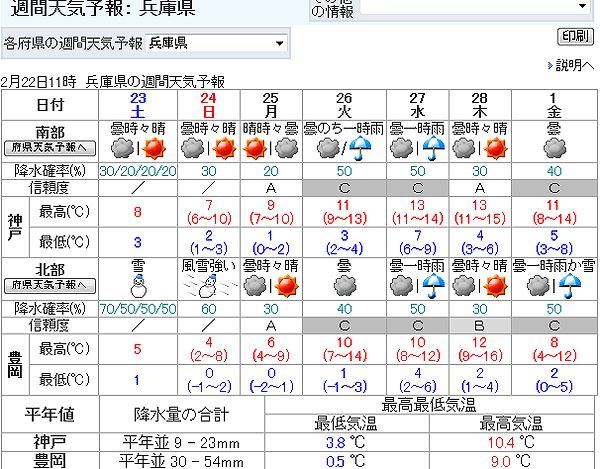Click the 24 日 date header

click(209, 105)
